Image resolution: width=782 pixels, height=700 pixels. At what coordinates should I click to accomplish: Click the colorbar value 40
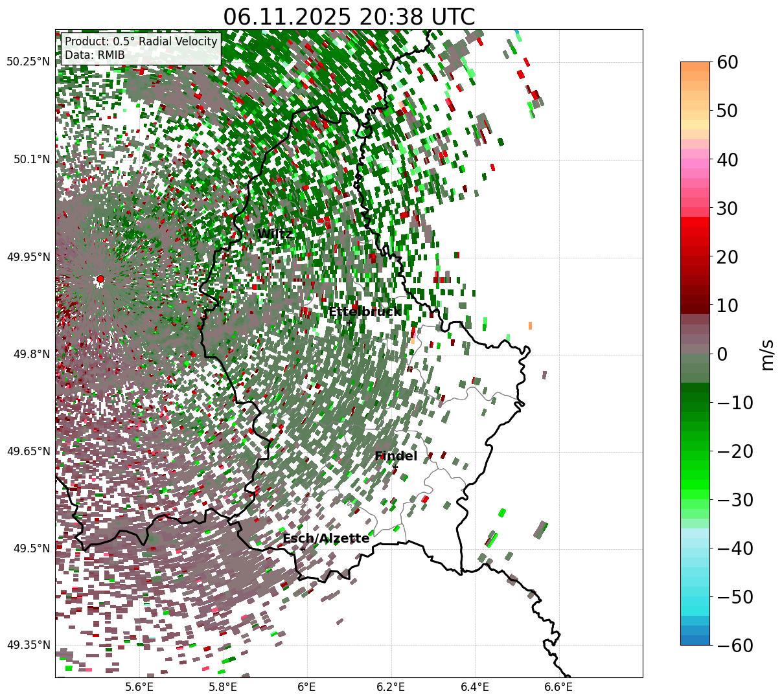727,159
